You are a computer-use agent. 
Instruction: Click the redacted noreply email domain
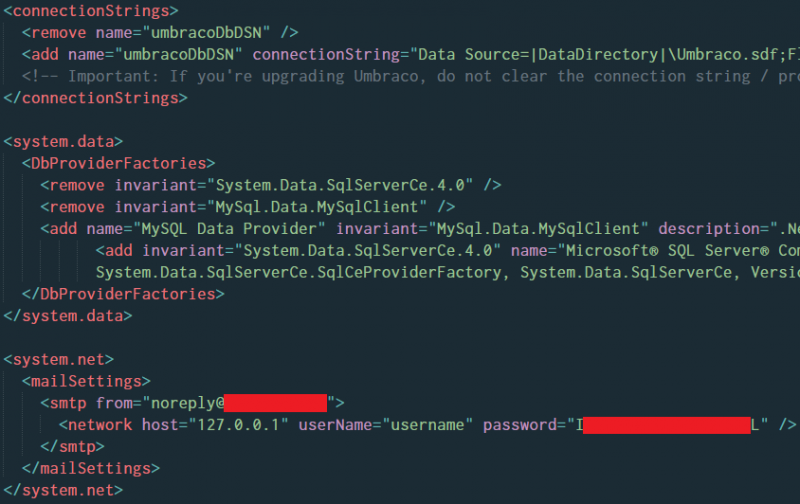[276, 403]
